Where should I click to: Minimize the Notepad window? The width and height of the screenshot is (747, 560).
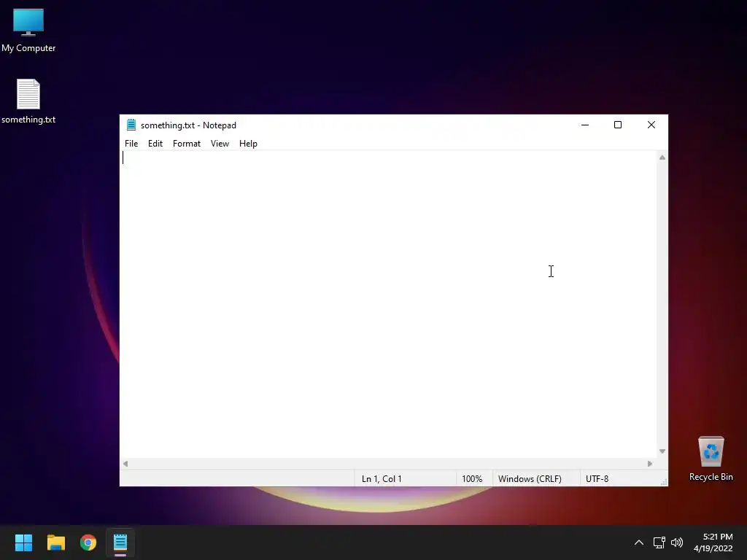point(585,125)
